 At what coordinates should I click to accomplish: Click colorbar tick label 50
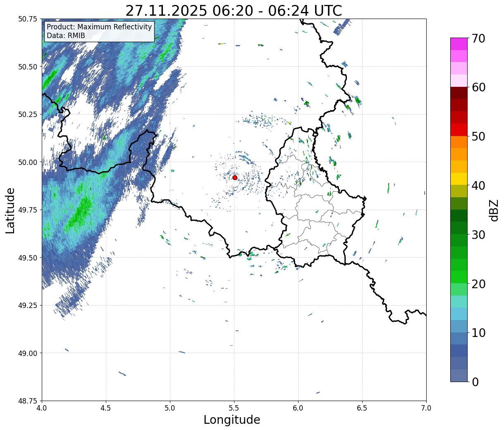tap(478, 136)
